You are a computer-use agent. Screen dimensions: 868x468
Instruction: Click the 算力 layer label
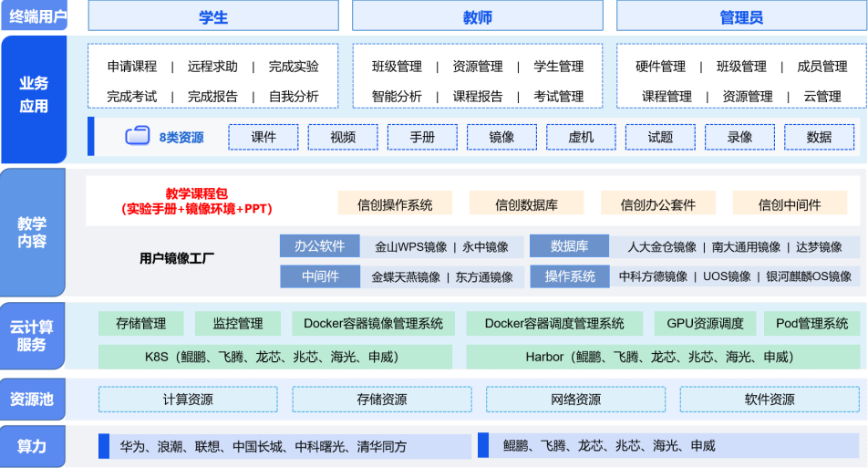click(33, 446)
